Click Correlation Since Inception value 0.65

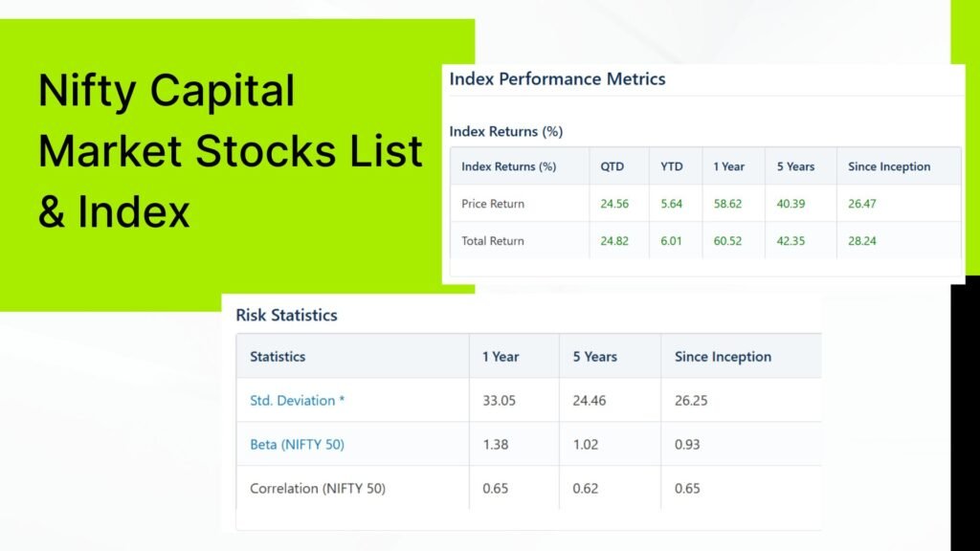(x=687, y=488)
